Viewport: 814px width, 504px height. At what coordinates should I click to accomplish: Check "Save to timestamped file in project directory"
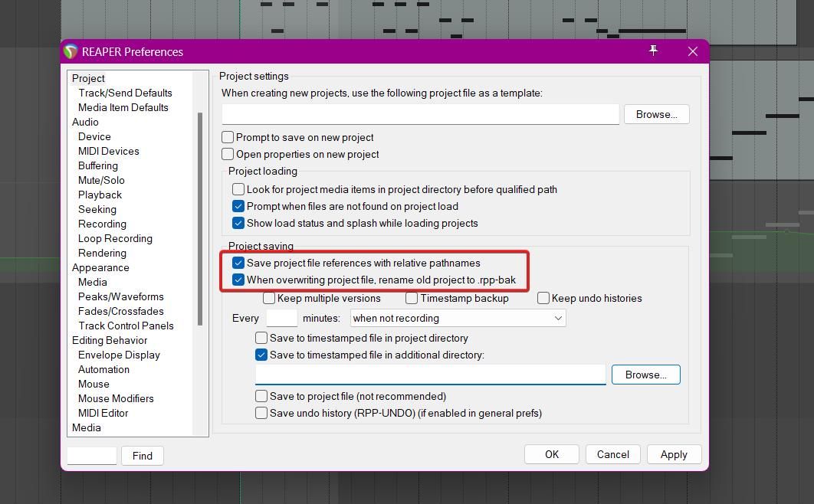click(x=261, y=338)
